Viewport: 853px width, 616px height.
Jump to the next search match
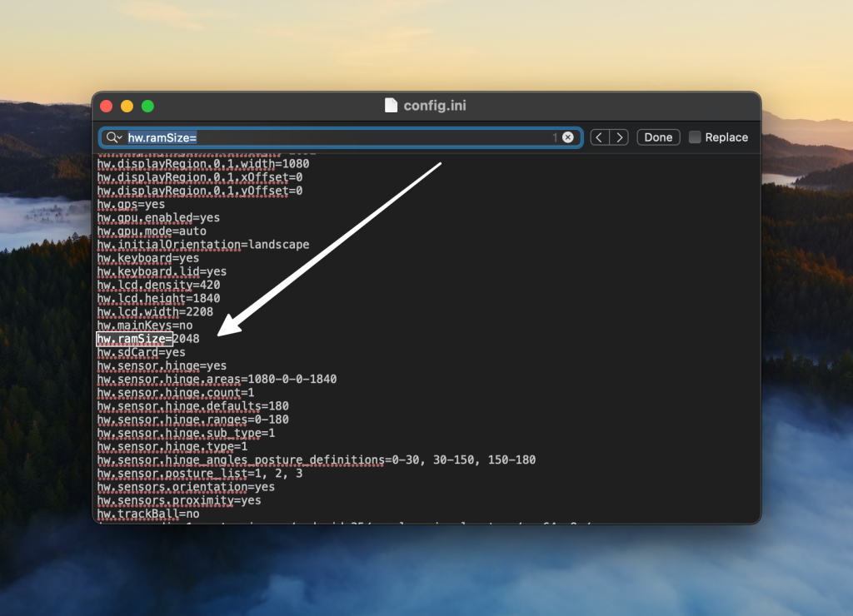click(x=618, y=137)
